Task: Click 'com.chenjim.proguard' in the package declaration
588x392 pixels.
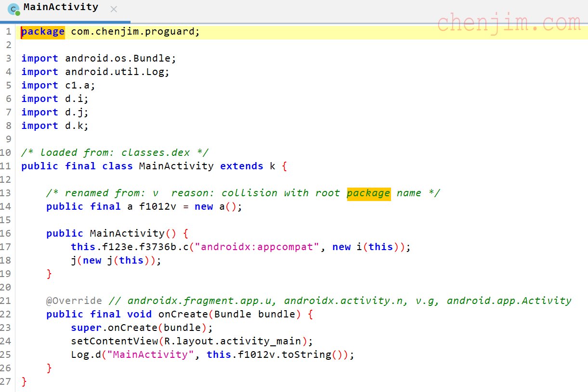Action: (x=133, y=32)
